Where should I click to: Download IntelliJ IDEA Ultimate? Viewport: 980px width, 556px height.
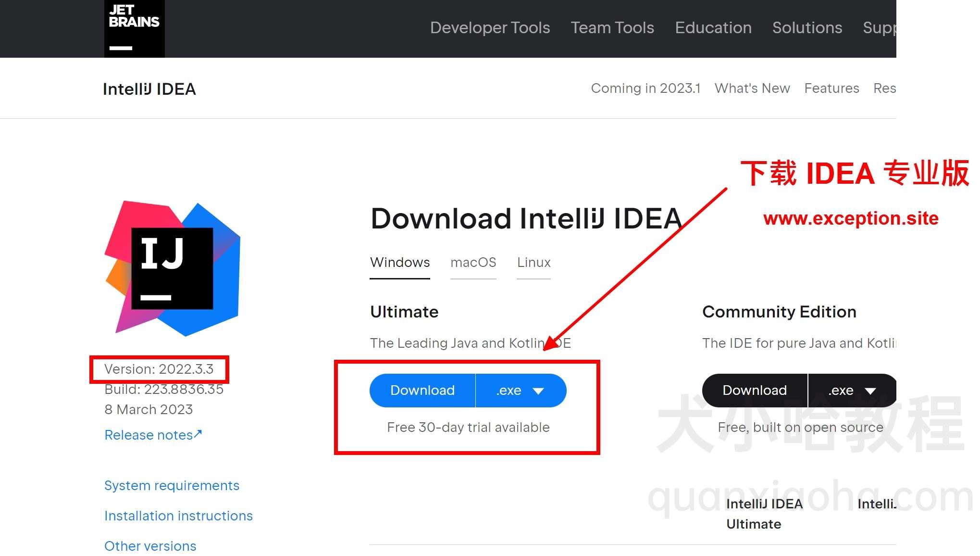pyautogui.click(x=422, y=391)
